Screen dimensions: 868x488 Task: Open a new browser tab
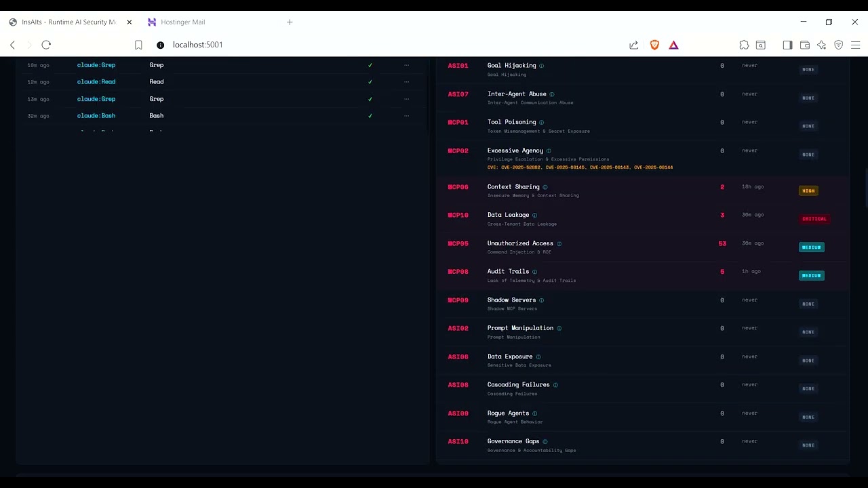pyautogui.click(x=290, y=22)
